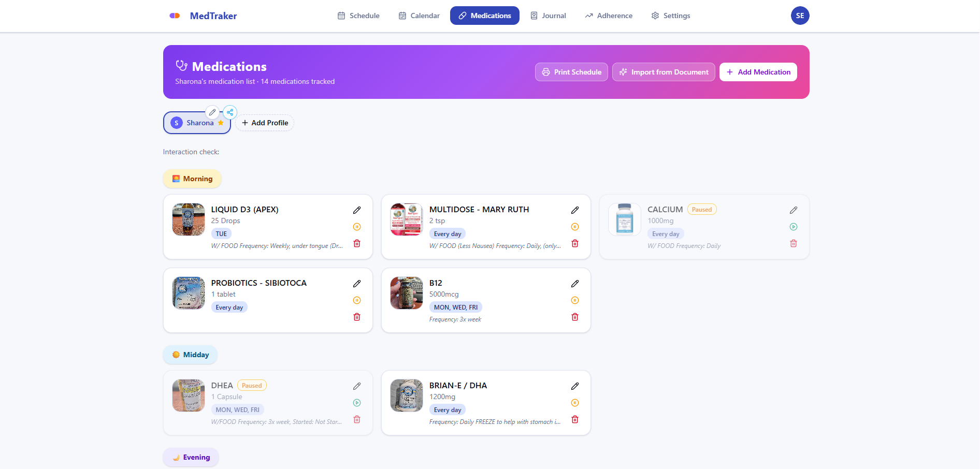The image size is (980, 469).
Task: Click the '25 Drops' dosage text
Action: coord(225,221)
